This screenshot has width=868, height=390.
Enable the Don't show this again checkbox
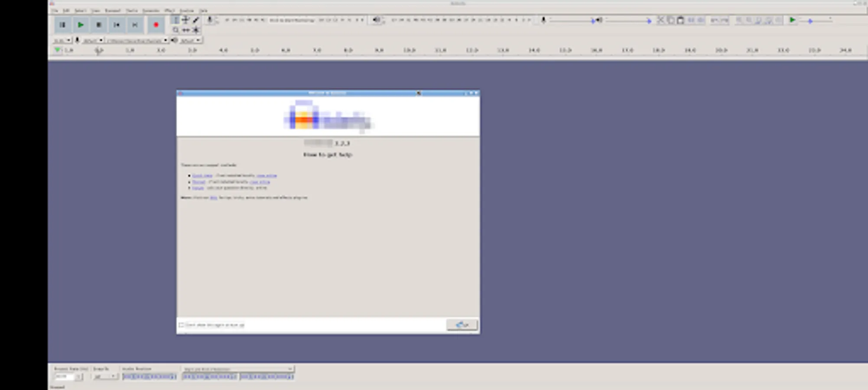(182, 325)
